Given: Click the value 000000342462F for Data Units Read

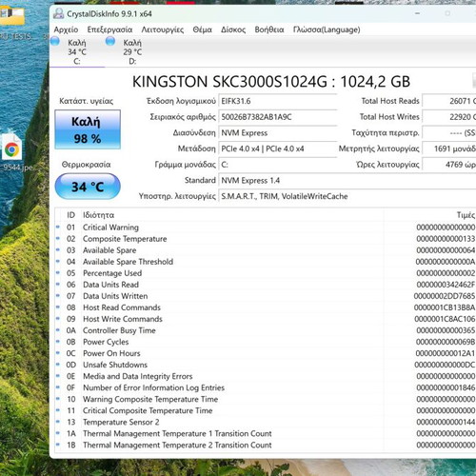Looking at the screenshot, I should coord(446,285).
